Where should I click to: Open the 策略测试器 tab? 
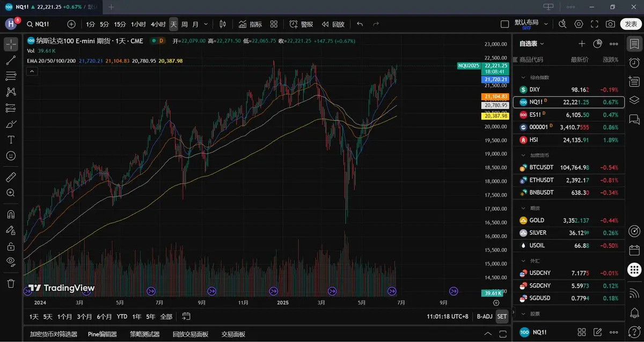point(145,334)
